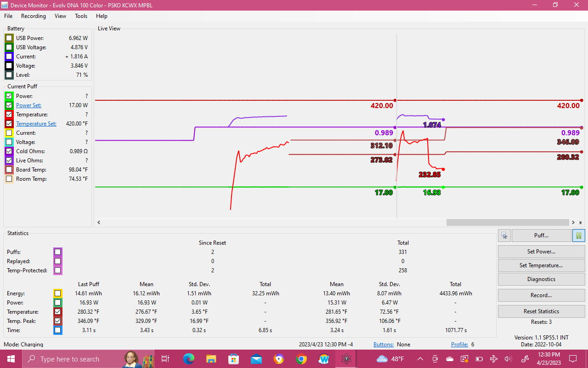
Task: Open the Buttons link in status bar
Action: click(383, 345)
